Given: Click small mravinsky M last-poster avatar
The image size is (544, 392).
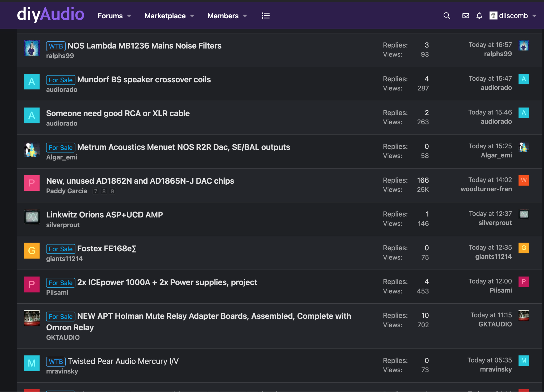Looking at the screenshot, I should [524, 360].
